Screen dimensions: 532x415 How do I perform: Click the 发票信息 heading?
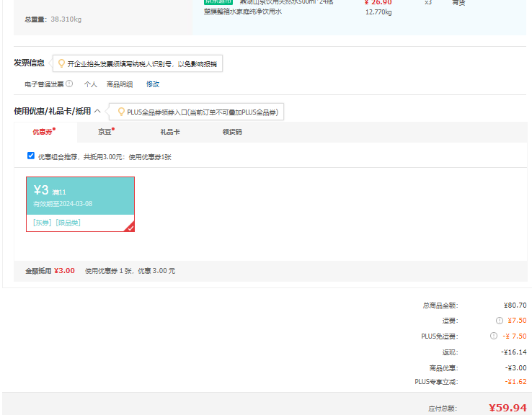click(29, 63)
